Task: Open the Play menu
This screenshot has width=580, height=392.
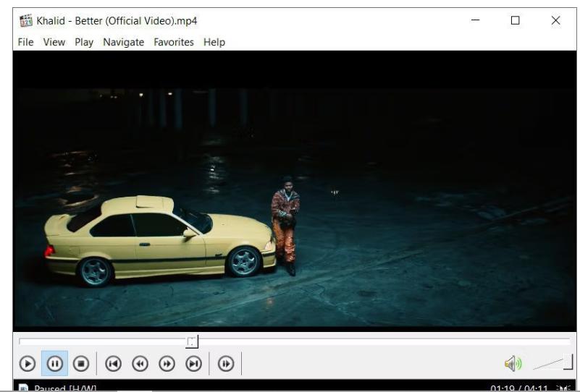Action: pos(84,42)
